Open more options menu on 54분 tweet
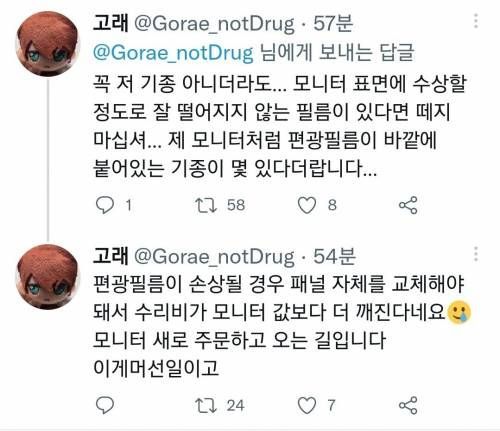 [x=476, y=254]
